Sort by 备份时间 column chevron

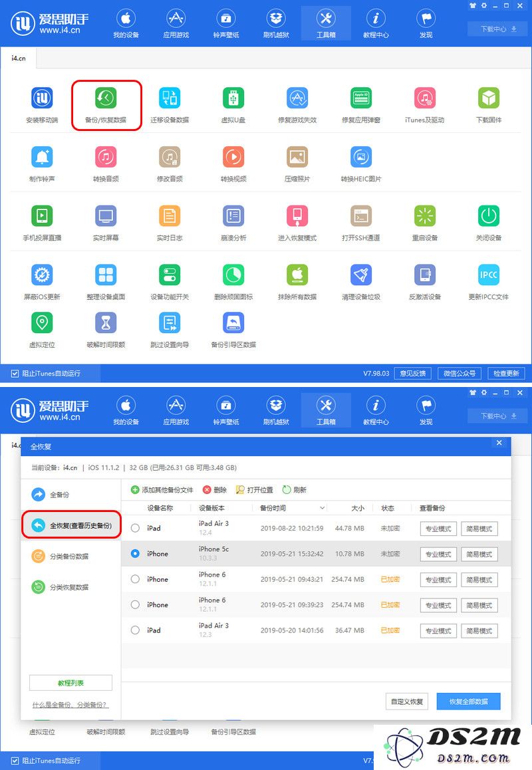(x=323, y=508)
